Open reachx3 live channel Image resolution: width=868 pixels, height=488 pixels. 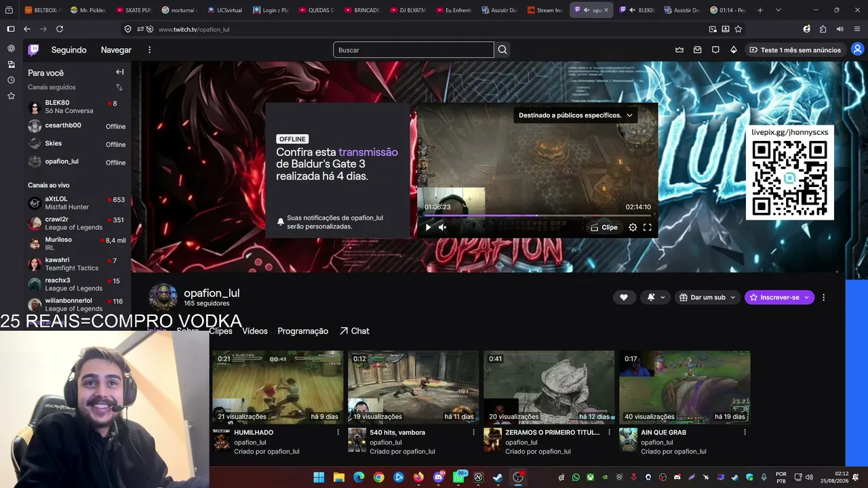pos(77,285)
